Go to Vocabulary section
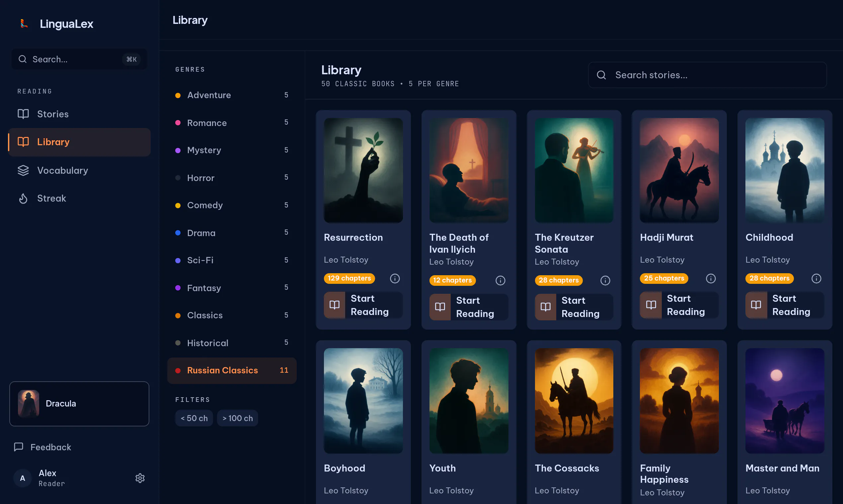The height and width of the screenshot is (504, 843). click(79, 170)
